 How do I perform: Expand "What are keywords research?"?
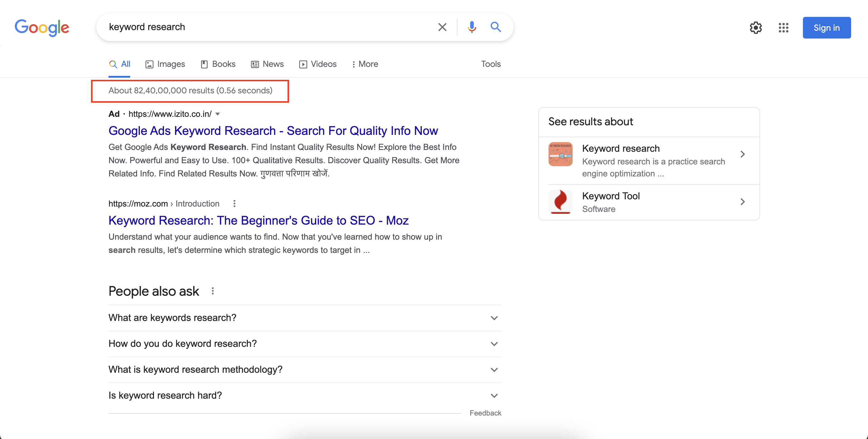coord(305,318)
